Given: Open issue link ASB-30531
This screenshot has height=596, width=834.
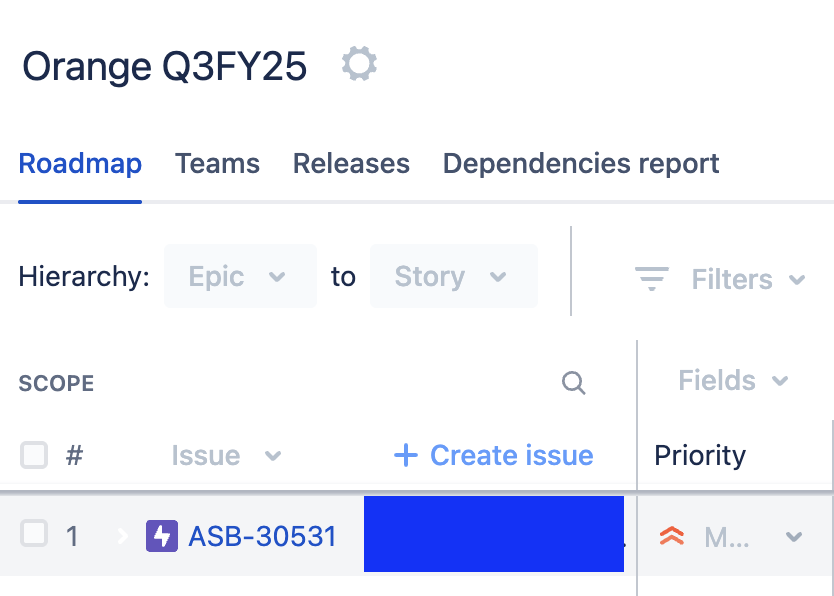Looking at the screenshot, I should [263, 536].
